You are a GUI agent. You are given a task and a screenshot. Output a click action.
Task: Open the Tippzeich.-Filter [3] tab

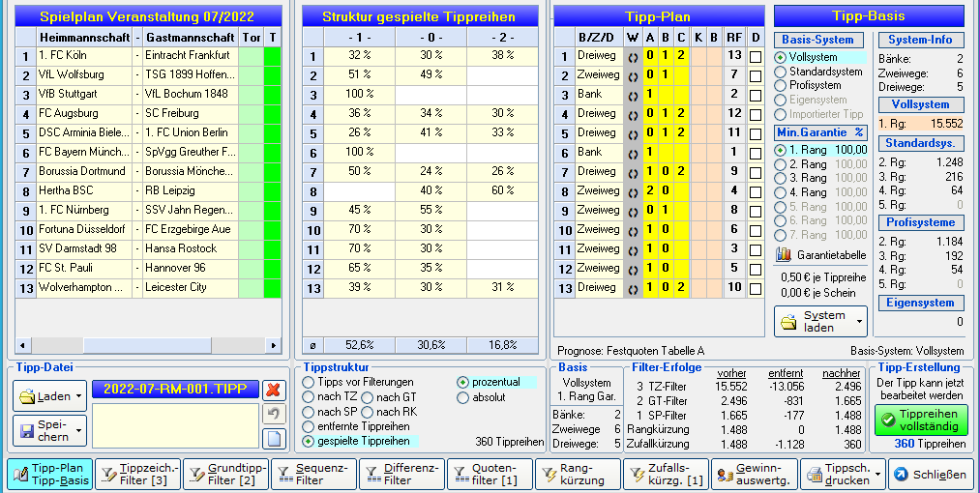(138, 475)
